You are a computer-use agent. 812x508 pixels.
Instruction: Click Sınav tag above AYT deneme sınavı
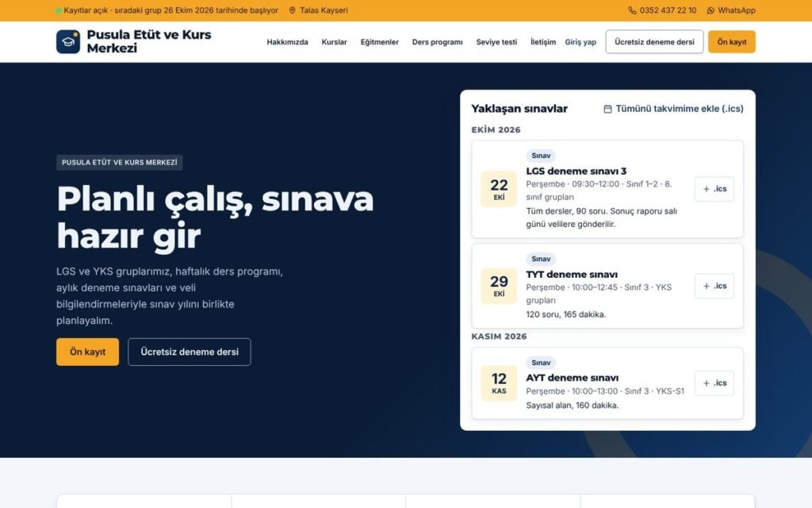point(541,362)
